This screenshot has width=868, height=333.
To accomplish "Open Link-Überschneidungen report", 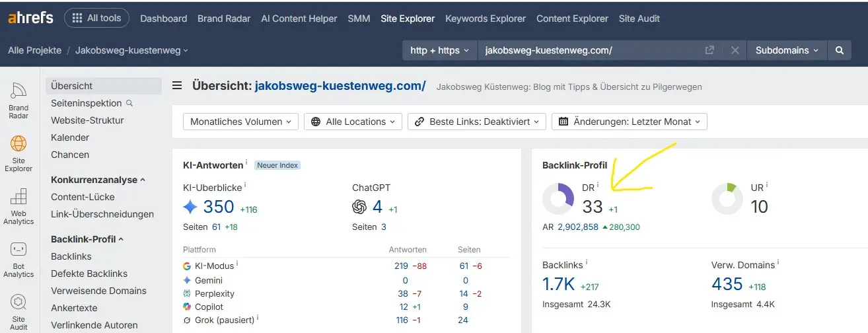I will click(x=102, y=214).
